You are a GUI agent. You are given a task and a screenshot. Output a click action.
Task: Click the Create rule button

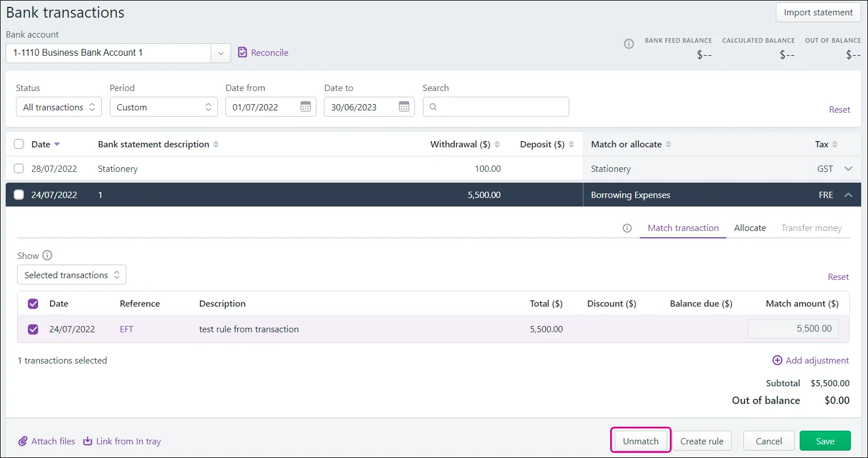[702, 441]
